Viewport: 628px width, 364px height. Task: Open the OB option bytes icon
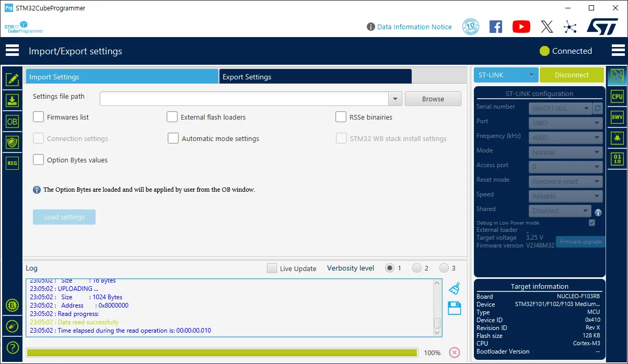tap(12, 122)
